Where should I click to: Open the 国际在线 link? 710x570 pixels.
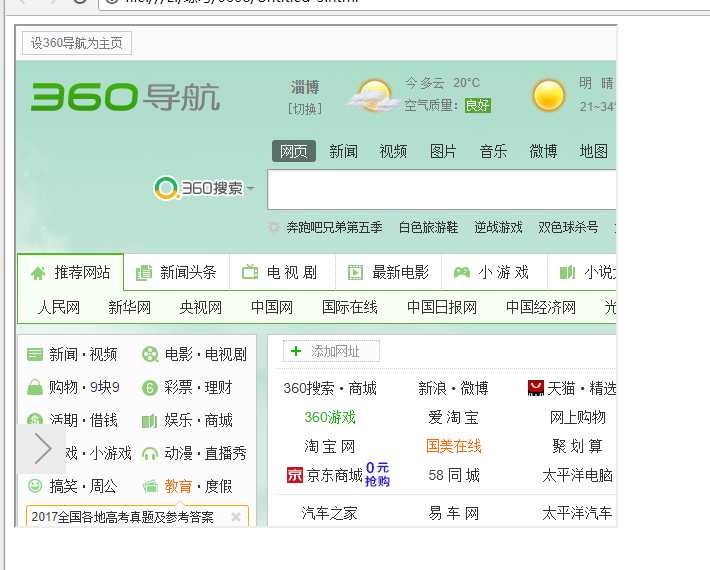click(x=350, y=307)
